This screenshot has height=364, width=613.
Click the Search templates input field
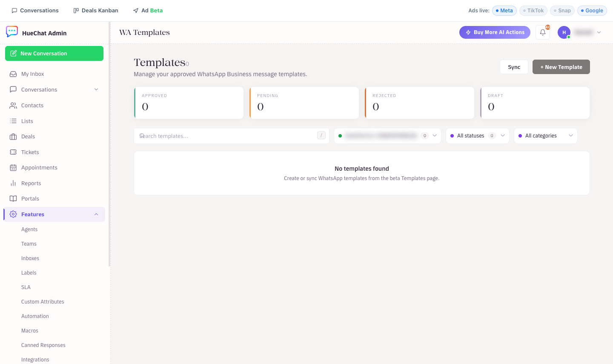(x=232, y=136)
